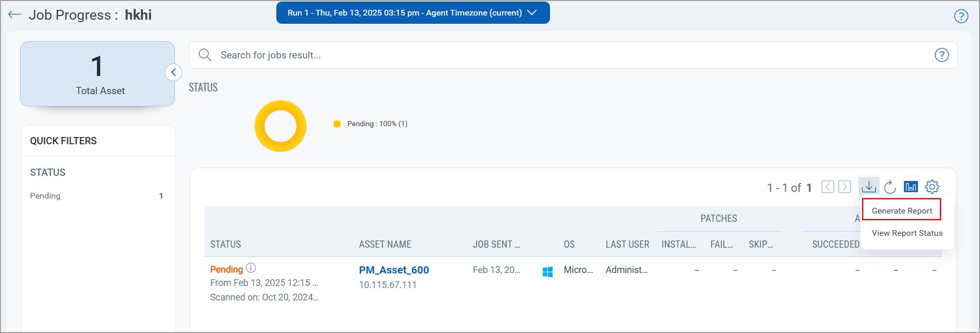Image resolution: width=980 pixels, height=333 pixels.
Task: Go to the next results page
Action: click(x=844, y=187)
